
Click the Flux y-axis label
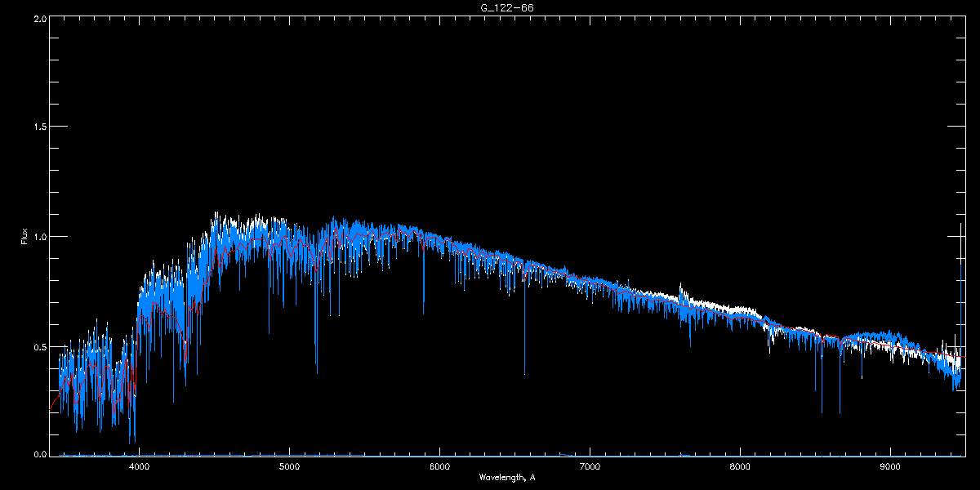tap(24, 236)
